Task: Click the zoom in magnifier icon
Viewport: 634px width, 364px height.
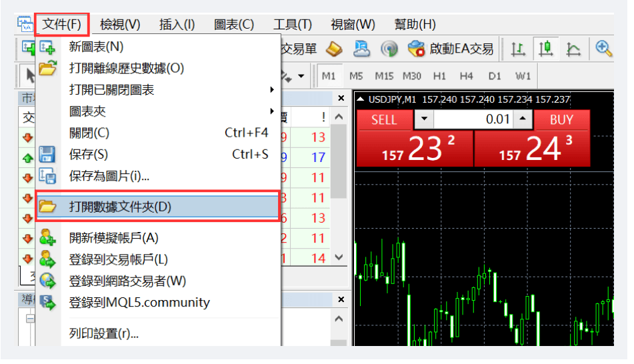Action: pyautogui.click(x=604, y=49)
